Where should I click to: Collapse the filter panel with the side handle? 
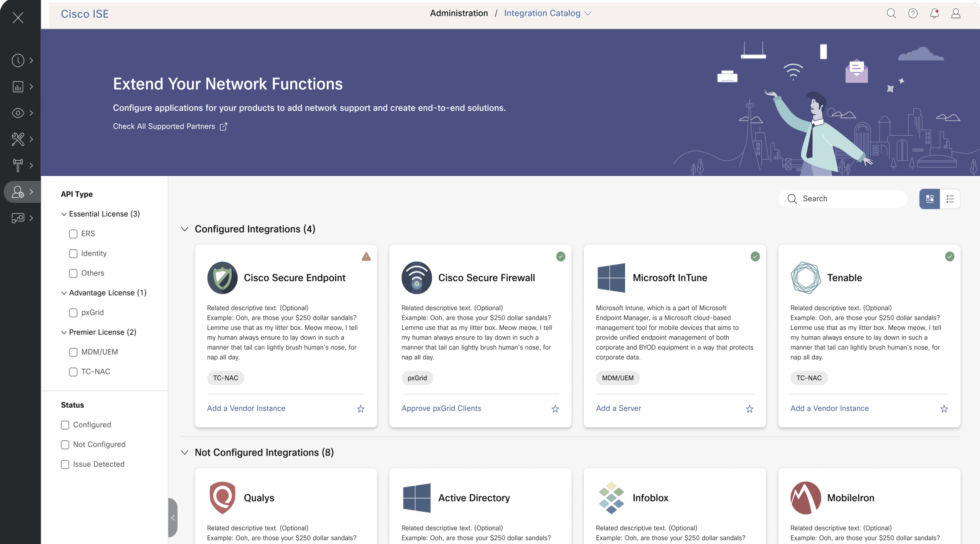click(x=173, y=517)
